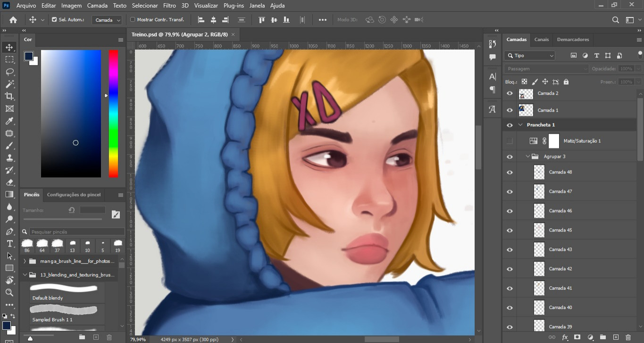The height and width of the screenshot is (343, 644).
Task: Open the Cor panel menu
Action: 121,40
